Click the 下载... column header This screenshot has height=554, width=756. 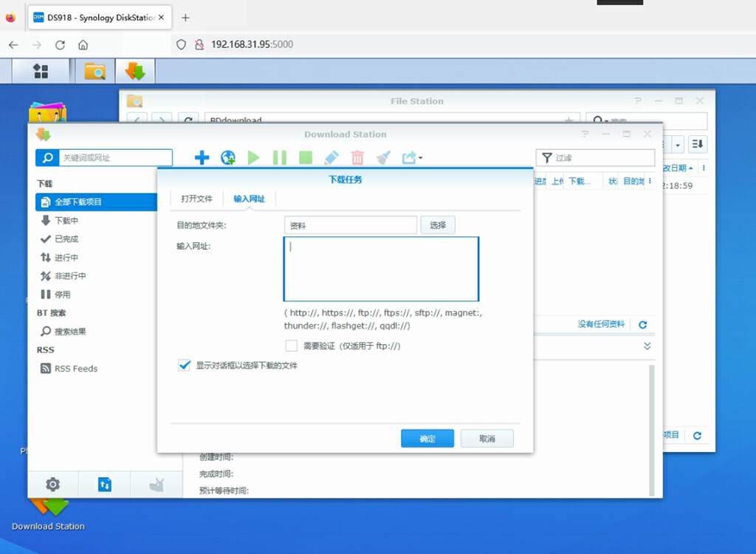(x=580, y=181)
